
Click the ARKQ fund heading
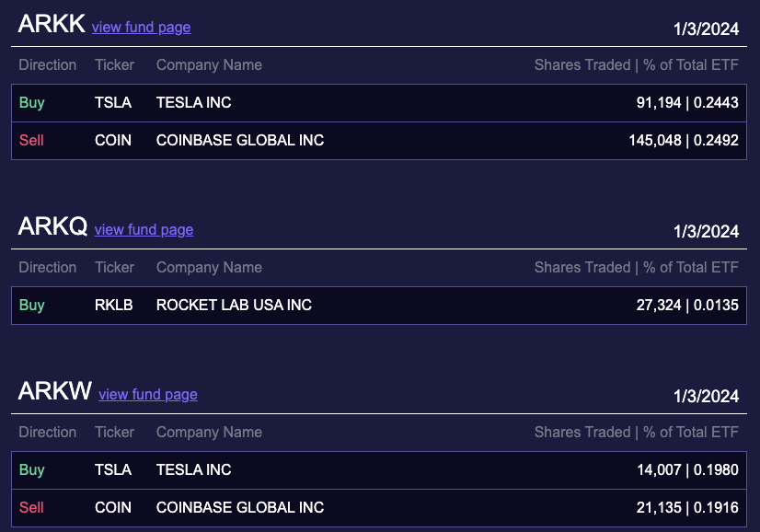click(x=52, y=227)
